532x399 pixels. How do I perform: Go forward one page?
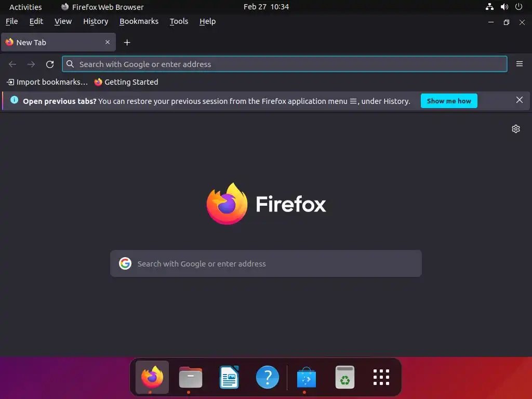click(x=31, y=64)
